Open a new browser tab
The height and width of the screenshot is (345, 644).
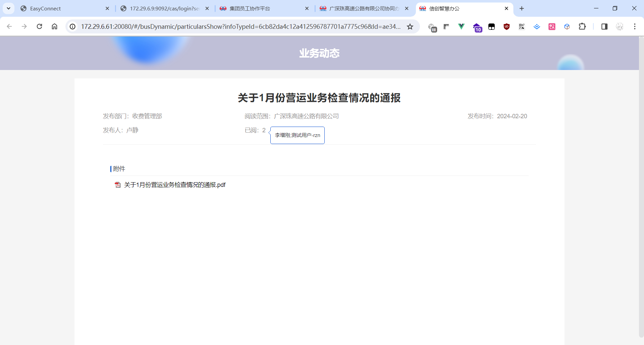[522, 9]
